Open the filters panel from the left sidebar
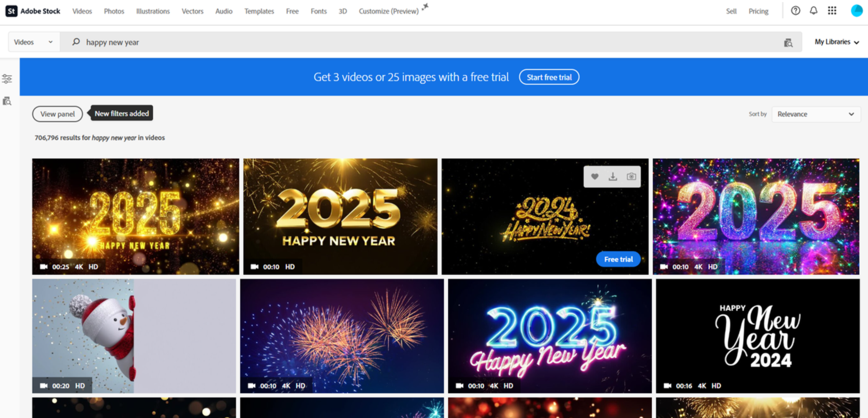The height and width of the screenshot is (418, 868). [x=7, y=78]
